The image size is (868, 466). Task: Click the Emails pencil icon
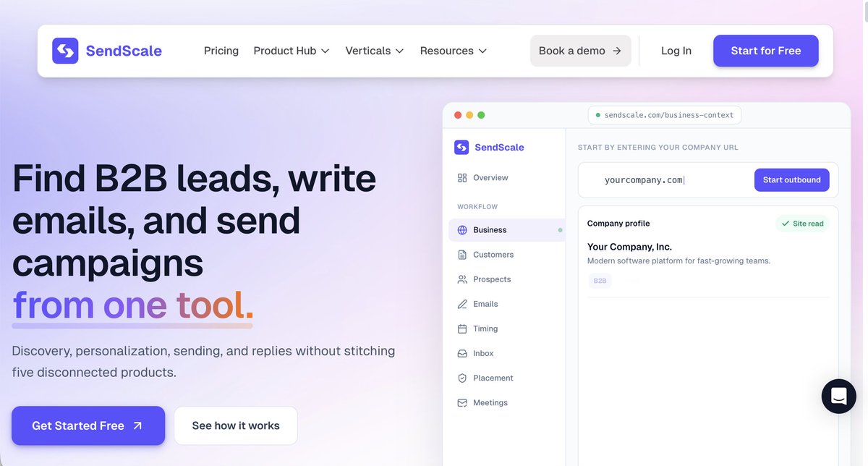(462, 304)
